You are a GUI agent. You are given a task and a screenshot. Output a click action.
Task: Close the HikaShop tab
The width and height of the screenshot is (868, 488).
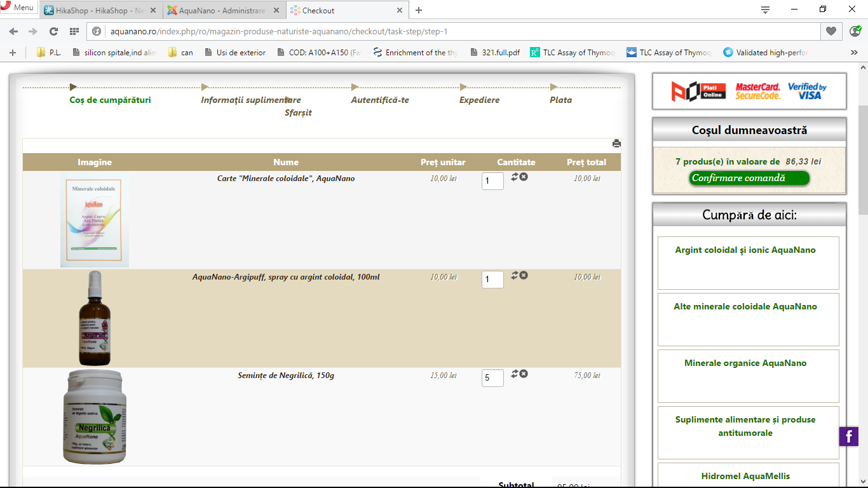point(153,10)
